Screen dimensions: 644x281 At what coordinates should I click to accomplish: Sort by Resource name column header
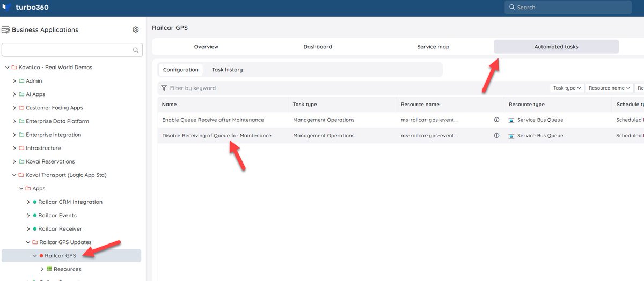(420, 105)
